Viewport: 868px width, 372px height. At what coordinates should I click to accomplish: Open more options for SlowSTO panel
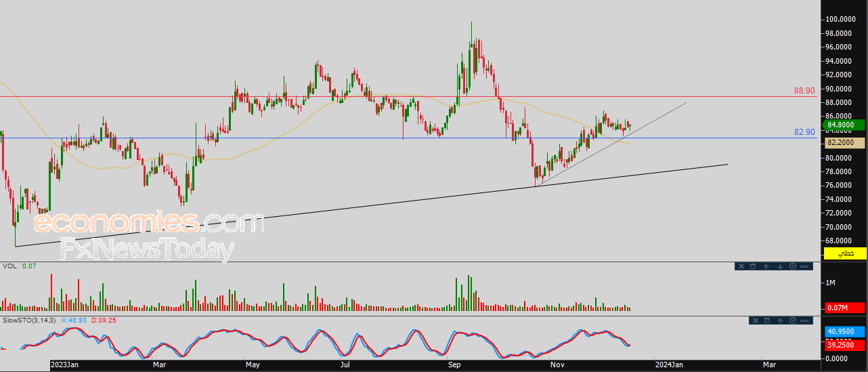(804, 321)
